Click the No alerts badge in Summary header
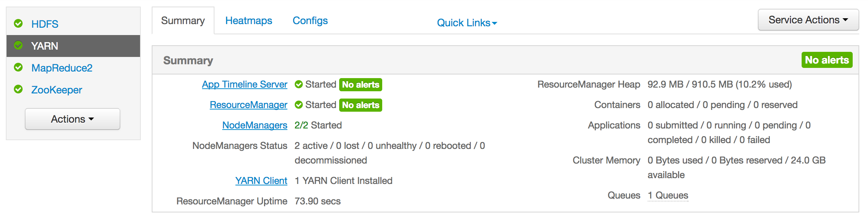 point(826,60)
